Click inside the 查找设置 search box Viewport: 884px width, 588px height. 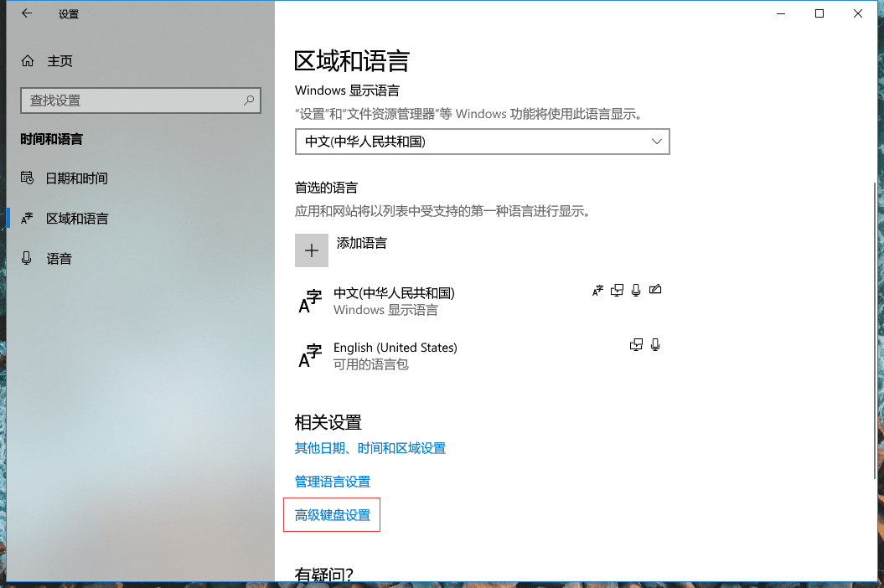point(134,100)
